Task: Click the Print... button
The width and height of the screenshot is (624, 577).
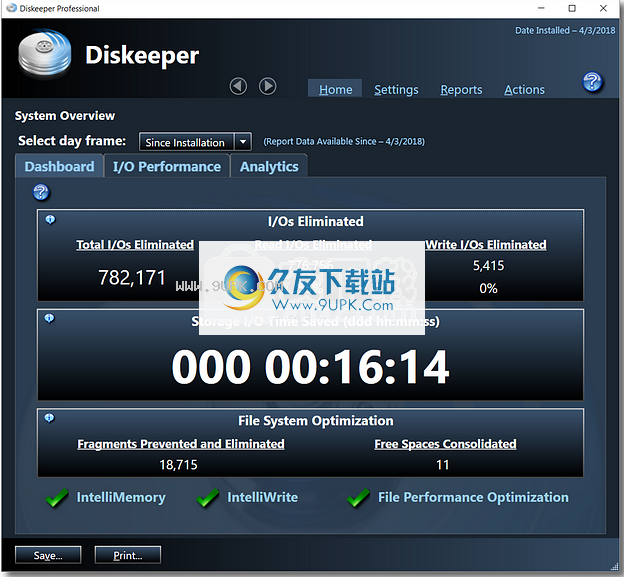Action: (128, 555)
